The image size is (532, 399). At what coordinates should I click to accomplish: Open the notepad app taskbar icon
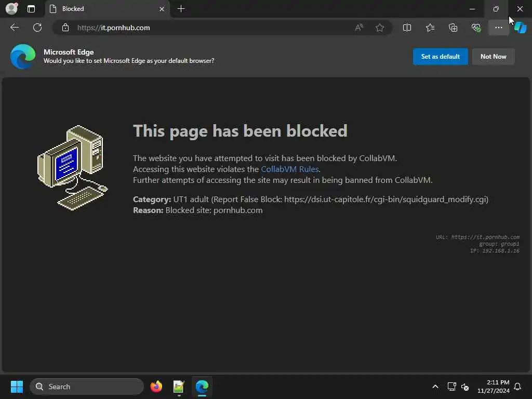click(x=179, y=387)
